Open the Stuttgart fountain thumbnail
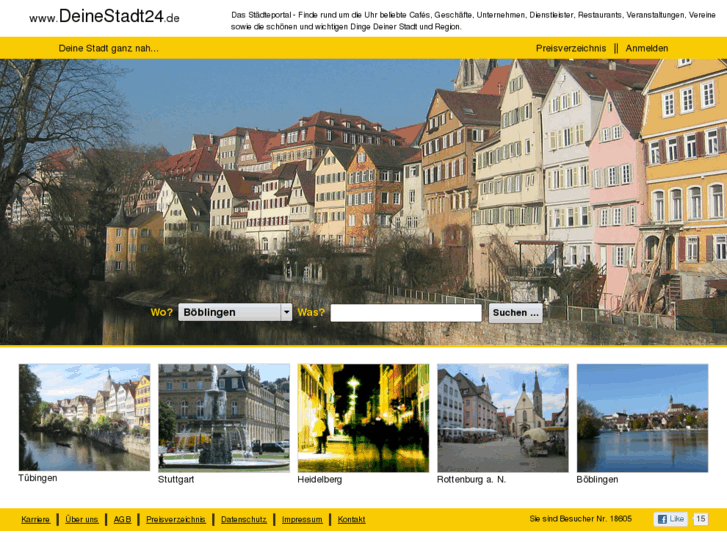Viewport: 727px width, 545px height. [x=224, y=418]
